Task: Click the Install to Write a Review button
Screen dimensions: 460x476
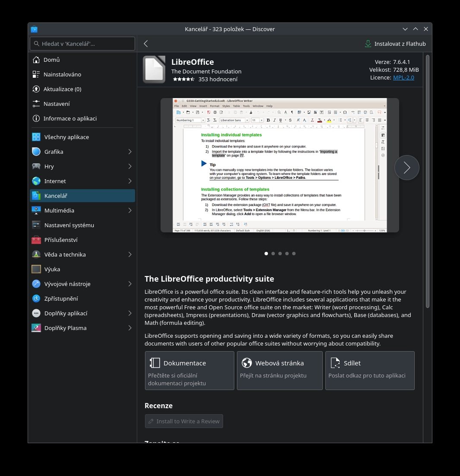Action: click(x=184, y=421)
